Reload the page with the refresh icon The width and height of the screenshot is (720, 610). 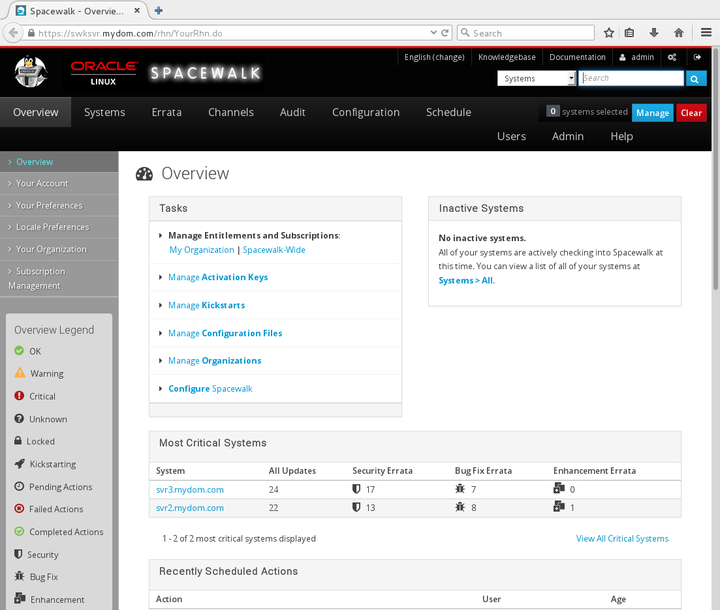point(444,33)
